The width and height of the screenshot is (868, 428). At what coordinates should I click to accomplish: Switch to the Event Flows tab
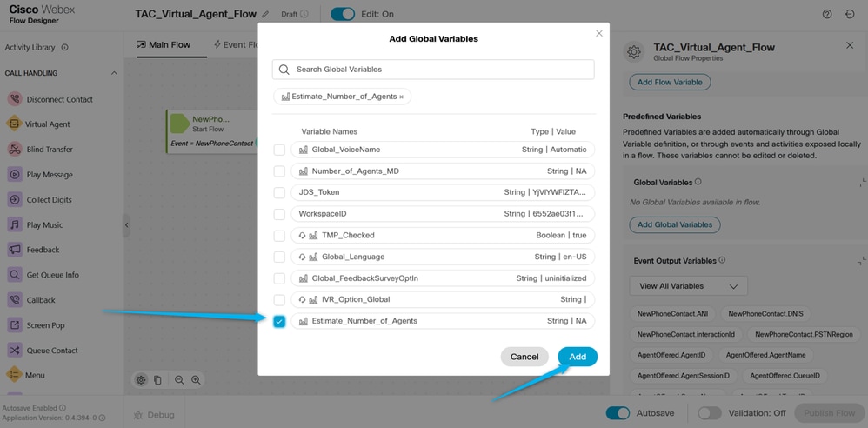tap(237, 45)
